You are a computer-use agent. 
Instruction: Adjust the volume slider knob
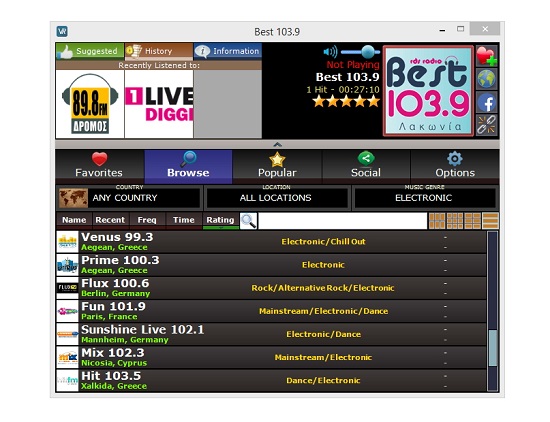pyautogui.click(x=368, y=52)
